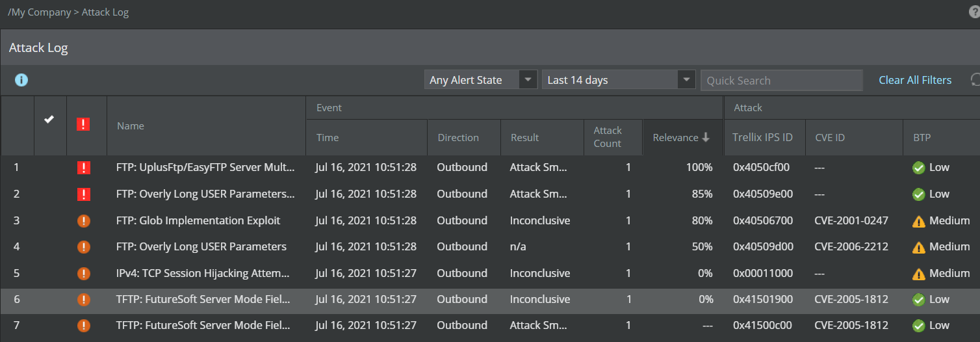The width and height of the screenshot is (980, 342).
Task: Click the Relevance sort descending arrow
Action: (705, 137)
